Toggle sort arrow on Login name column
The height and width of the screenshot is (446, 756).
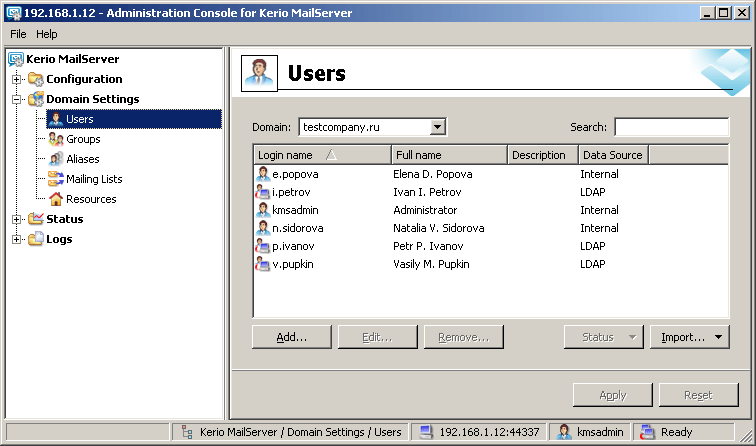[331, 155]
